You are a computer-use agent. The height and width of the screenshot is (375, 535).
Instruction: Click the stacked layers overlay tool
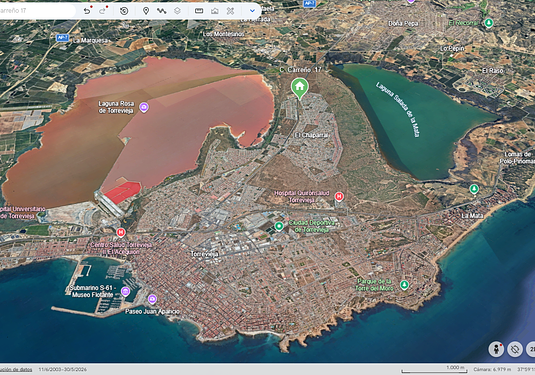pos(177,11)
